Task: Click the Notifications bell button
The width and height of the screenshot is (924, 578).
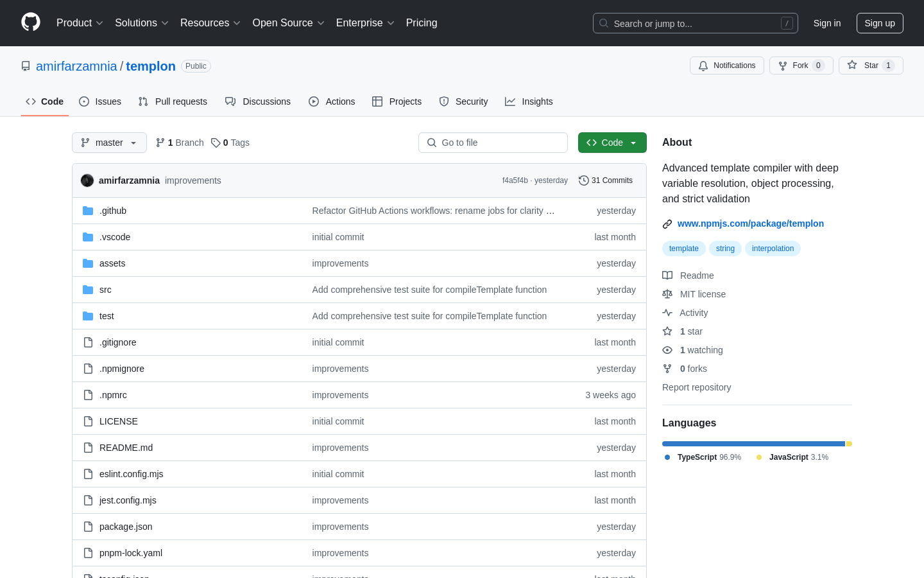Action: (x=727, y=66)
